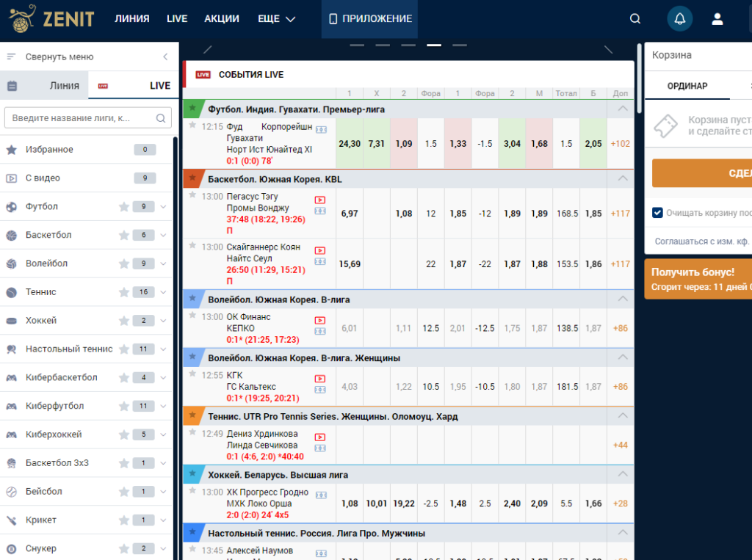Click the orange make-bet button in Корзина
The height and width of the screenshot is (560, 752).
click(702, 173)
